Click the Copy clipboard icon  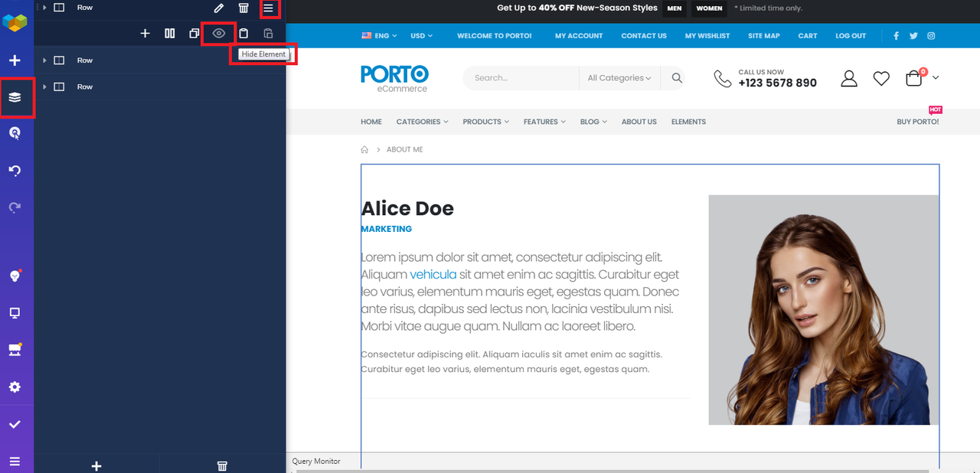coord(243,34)
